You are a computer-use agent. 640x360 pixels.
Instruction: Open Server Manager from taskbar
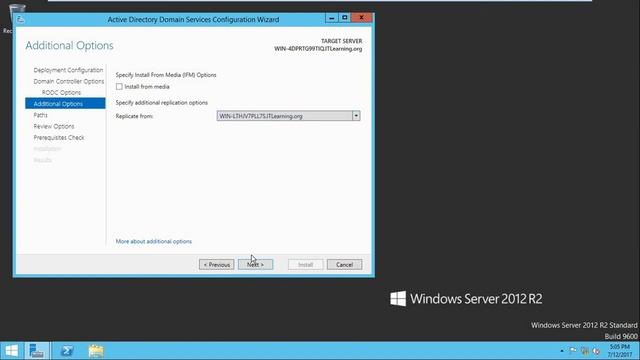[x=37, y=351]
